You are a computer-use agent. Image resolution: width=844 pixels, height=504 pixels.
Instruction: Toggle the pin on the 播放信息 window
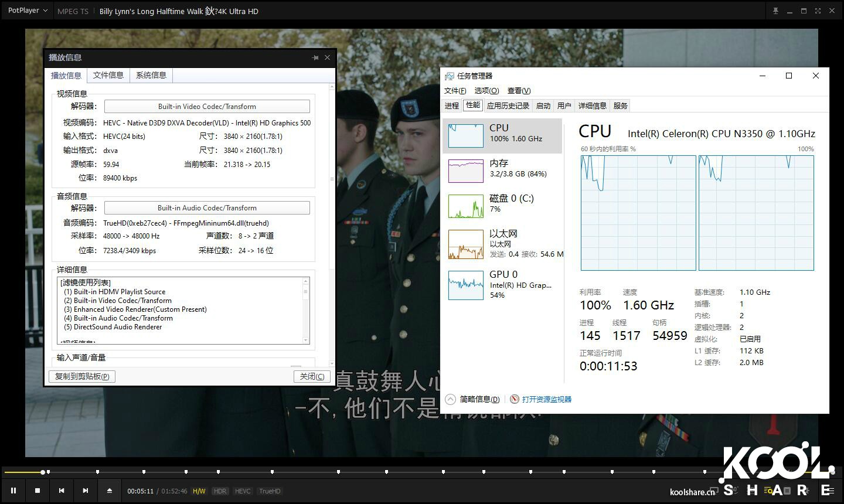315,57
